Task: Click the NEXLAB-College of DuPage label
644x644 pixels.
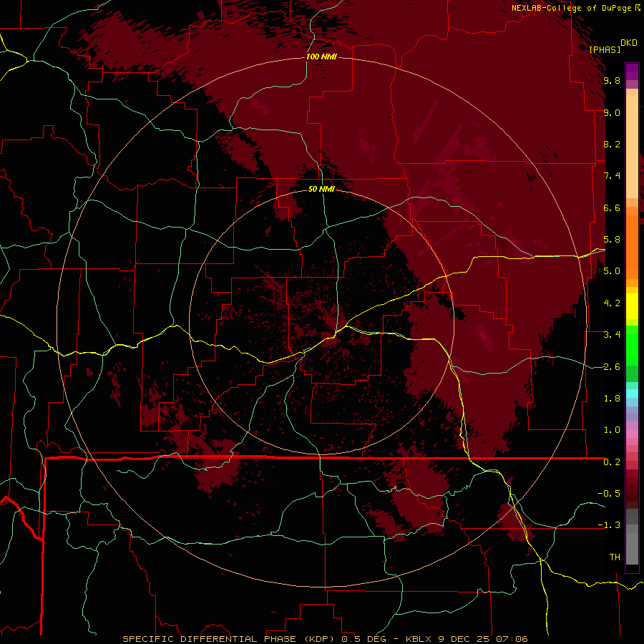Action: (x=572, y=8)
